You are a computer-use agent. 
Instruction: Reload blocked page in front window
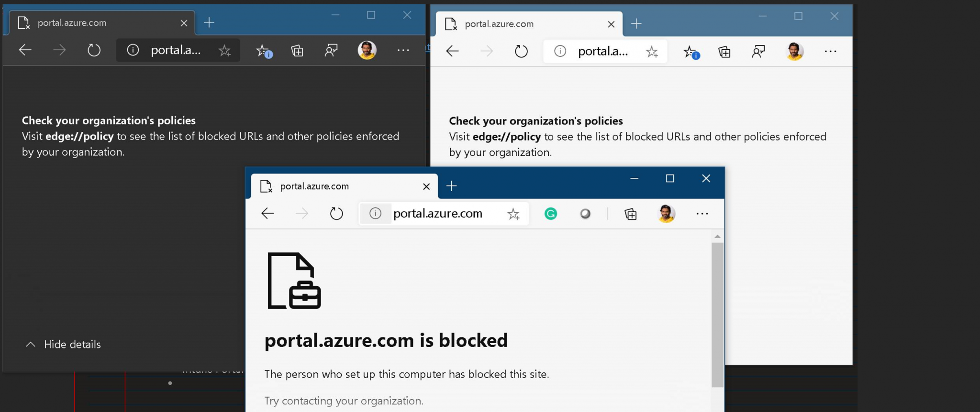(336, 213)
